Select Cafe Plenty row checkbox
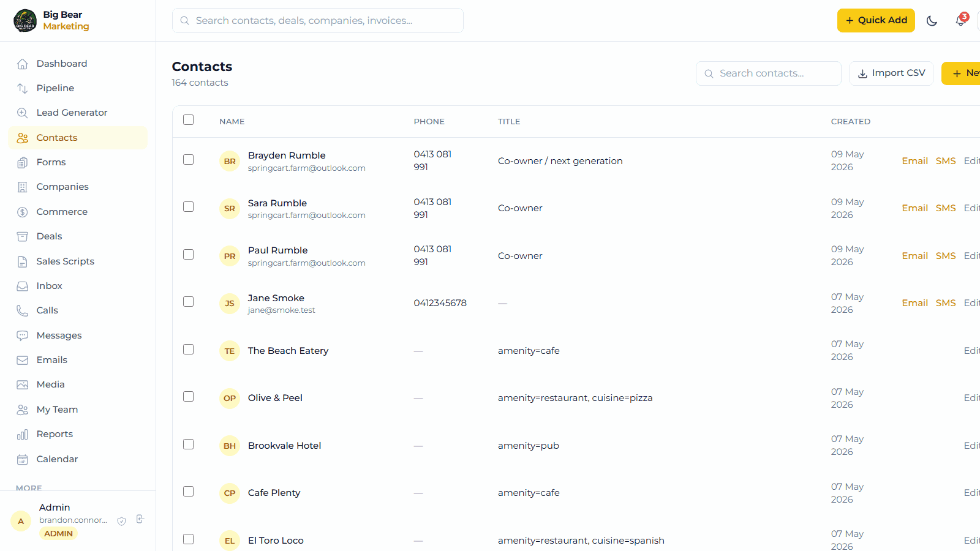 coord(189,492)
